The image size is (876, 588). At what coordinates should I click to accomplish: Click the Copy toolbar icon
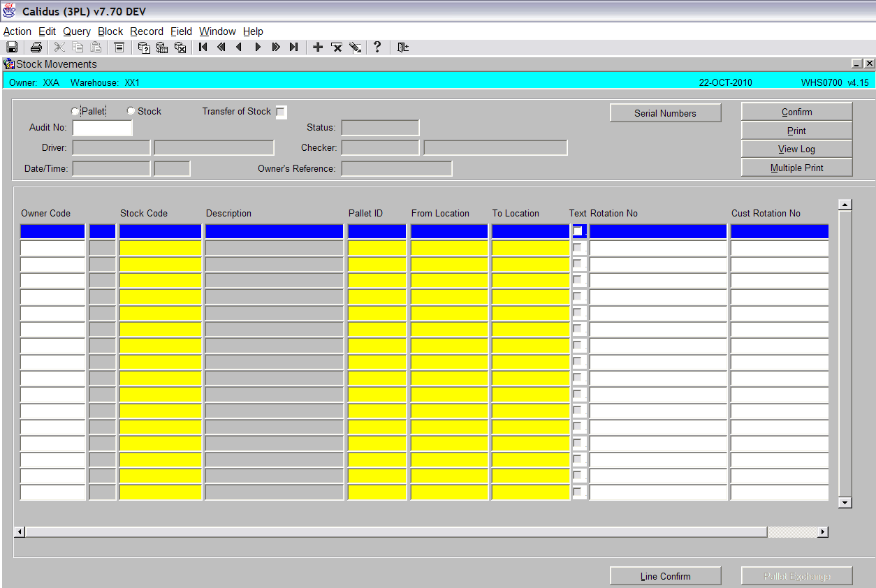pyautogui.click(x=78, y=47)
